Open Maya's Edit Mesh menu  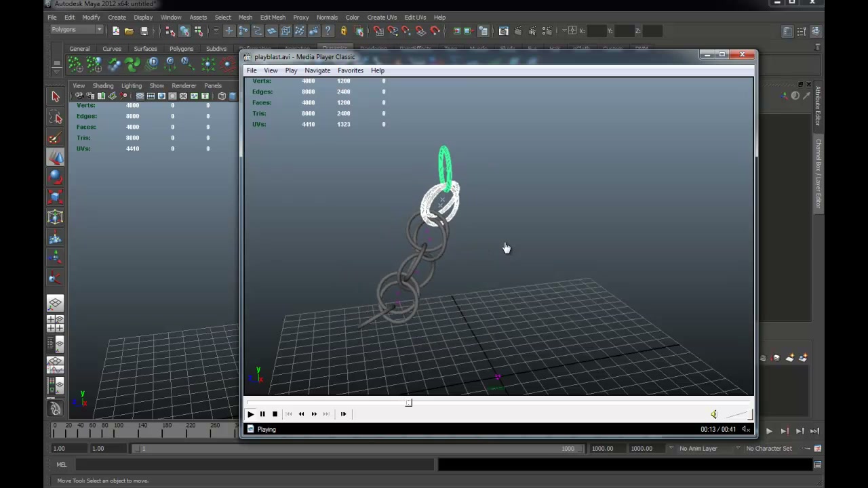(x=273, y=18)
